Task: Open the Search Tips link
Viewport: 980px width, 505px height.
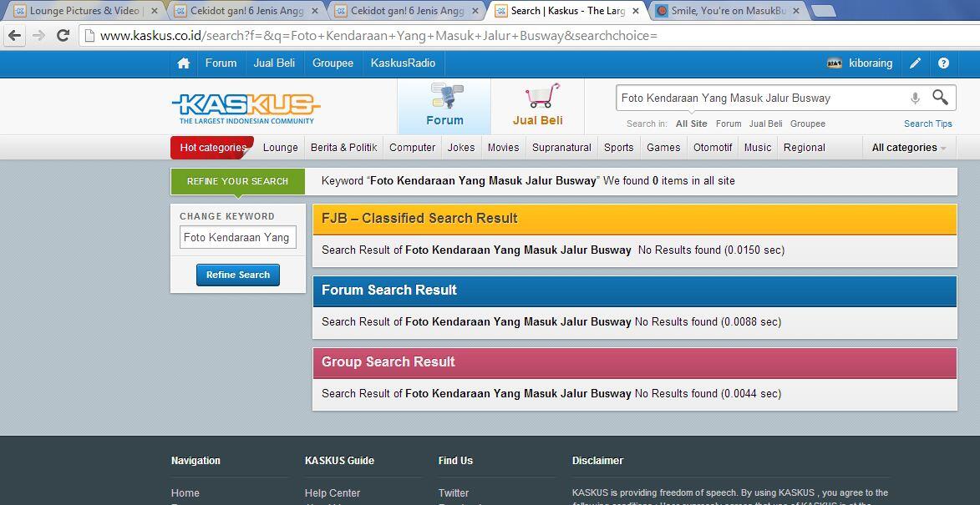Action: point(928,124)
